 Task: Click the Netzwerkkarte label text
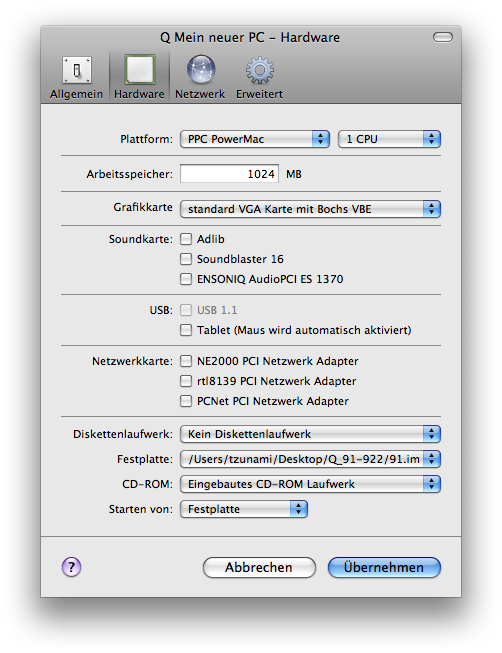[132, 361]
